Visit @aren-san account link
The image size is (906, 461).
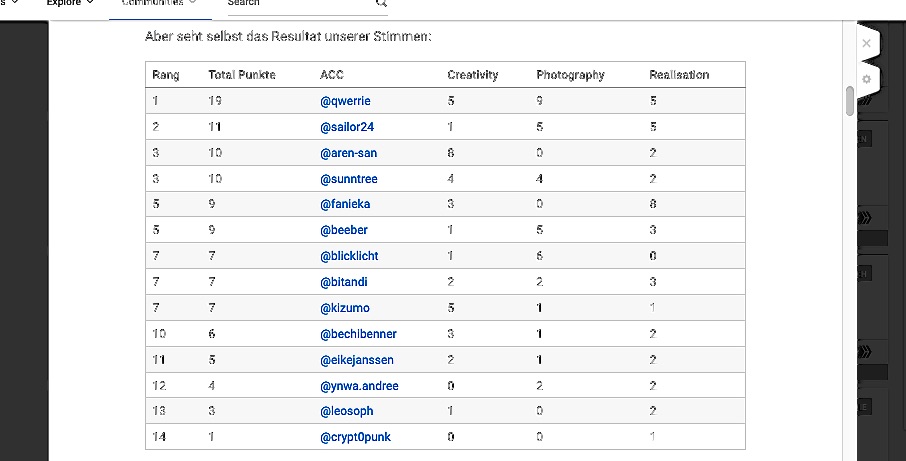pyautogui.click(x=348, y=153)
